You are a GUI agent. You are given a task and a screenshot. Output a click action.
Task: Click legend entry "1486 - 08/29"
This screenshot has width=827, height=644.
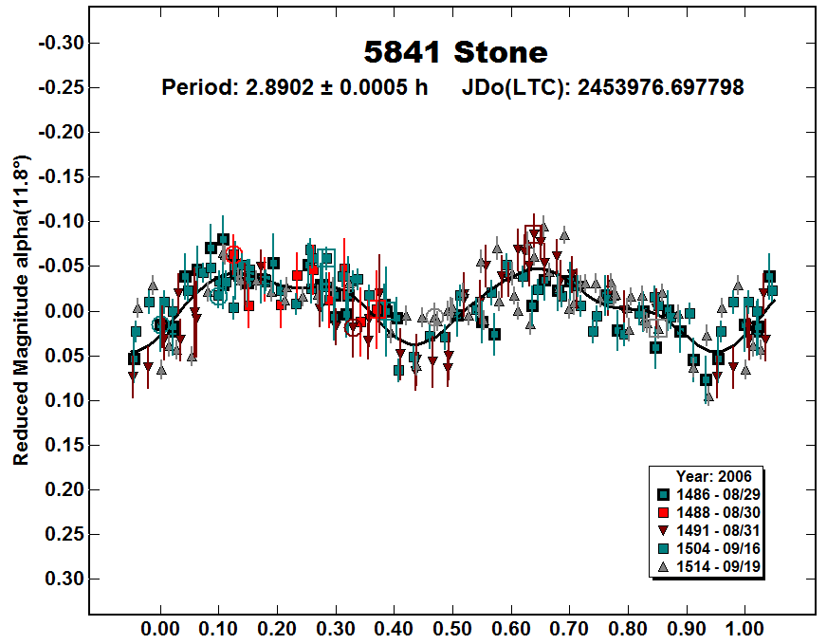pos(718,495)
